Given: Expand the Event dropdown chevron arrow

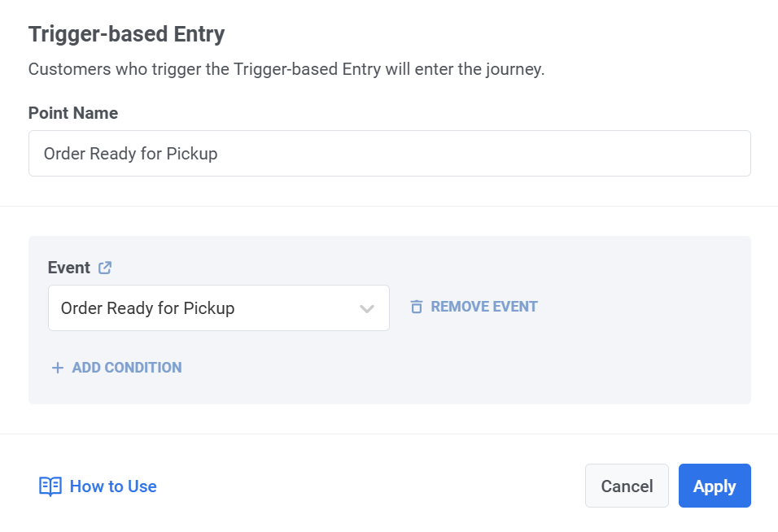Looking at the screenshot, I should 367,308.
